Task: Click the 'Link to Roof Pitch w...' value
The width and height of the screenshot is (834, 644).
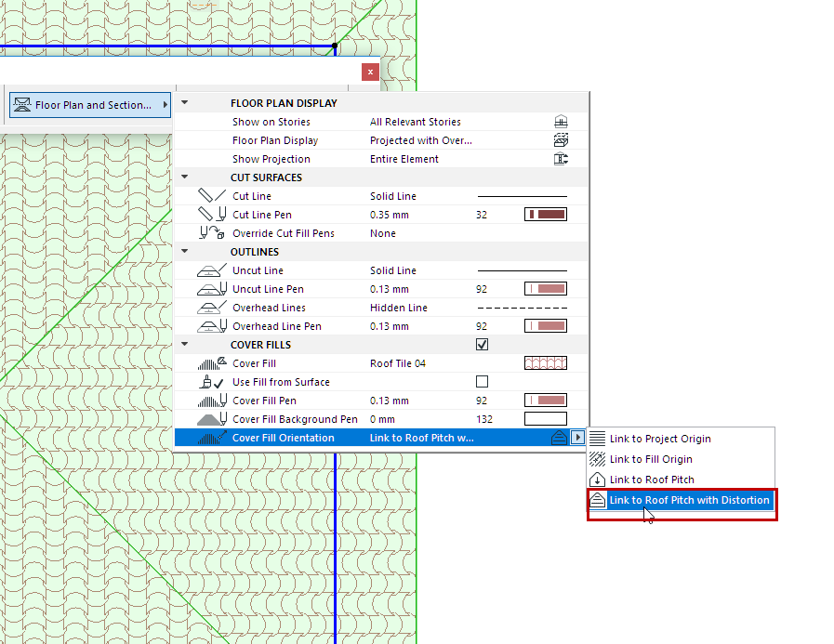Action: (x=422, y=439)
